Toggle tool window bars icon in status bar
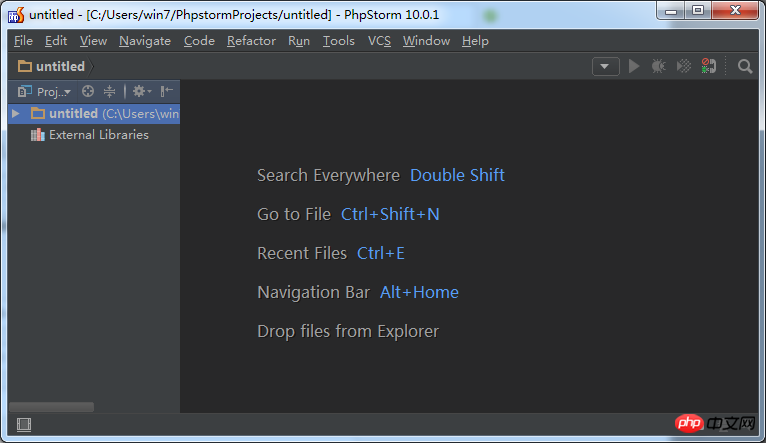This screenshot has height=443, width=766. (x=23, y=425)
